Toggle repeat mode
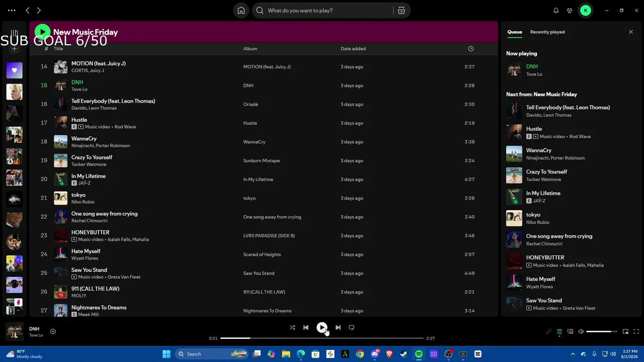This screenshot has width=644, height=362. (x=352, y=327)
